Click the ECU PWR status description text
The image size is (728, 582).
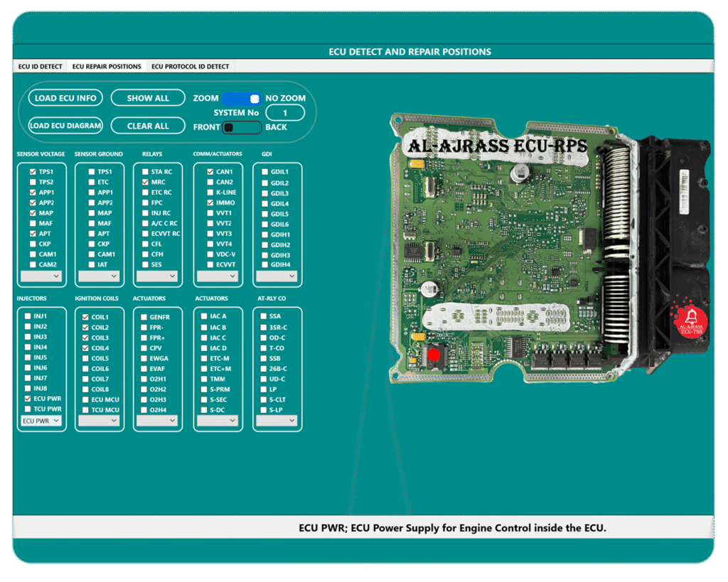[x=452, y=528]
